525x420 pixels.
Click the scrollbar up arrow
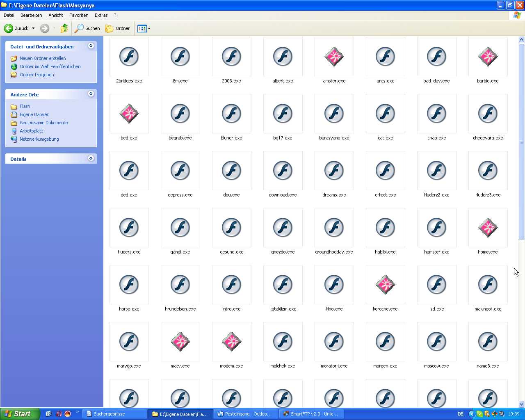pos(522,40)
